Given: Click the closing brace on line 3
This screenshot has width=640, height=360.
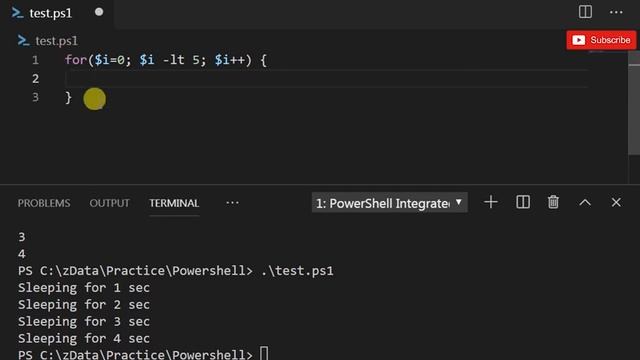Looking at the screenshot, I should (x=69, y=98).
